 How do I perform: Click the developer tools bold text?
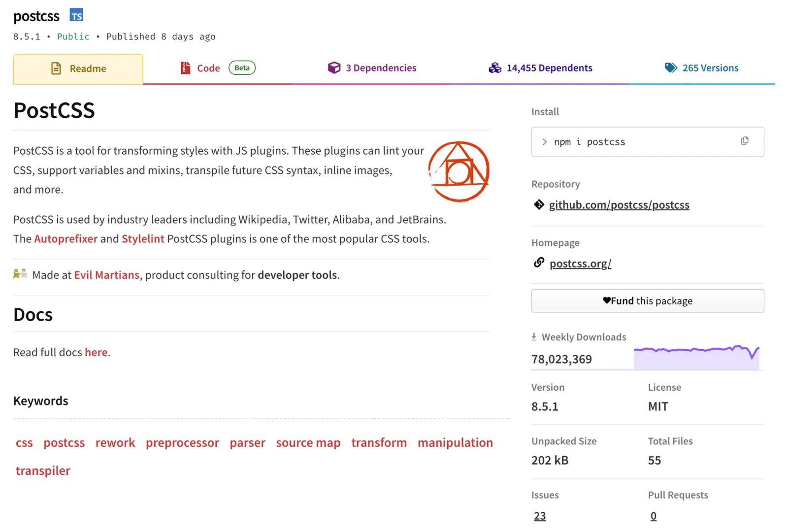[x=297, y=275]
